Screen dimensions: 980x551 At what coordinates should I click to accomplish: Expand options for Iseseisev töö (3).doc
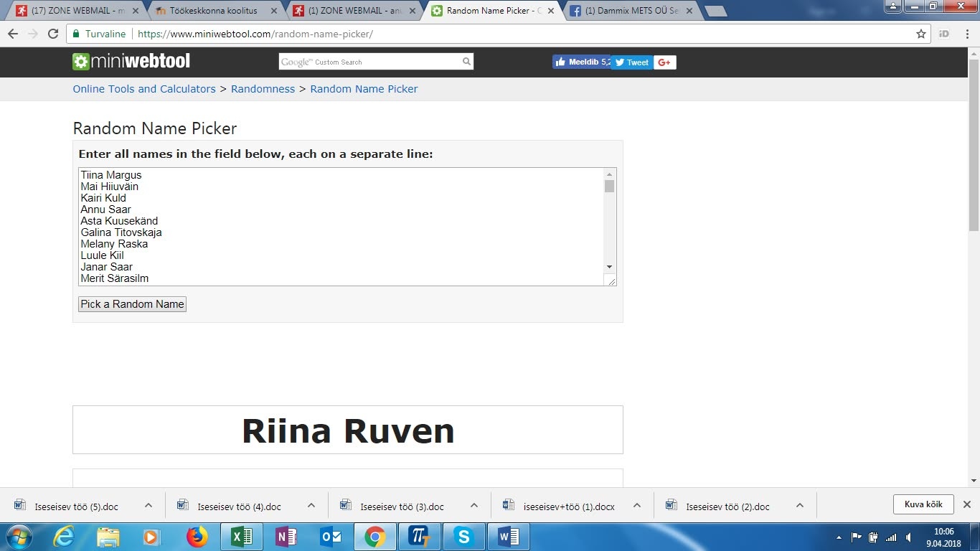pyautogui.click(x=474, y=505)
